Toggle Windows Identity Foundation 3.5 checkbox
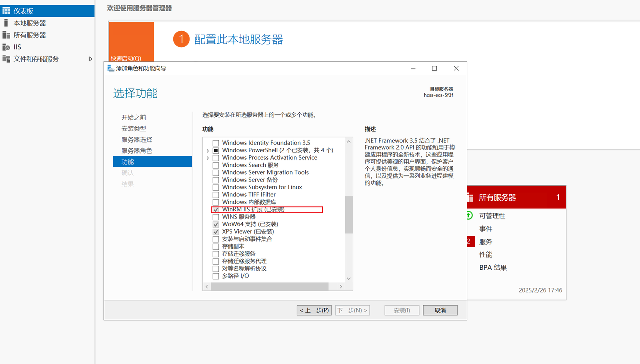 [216, 143]
